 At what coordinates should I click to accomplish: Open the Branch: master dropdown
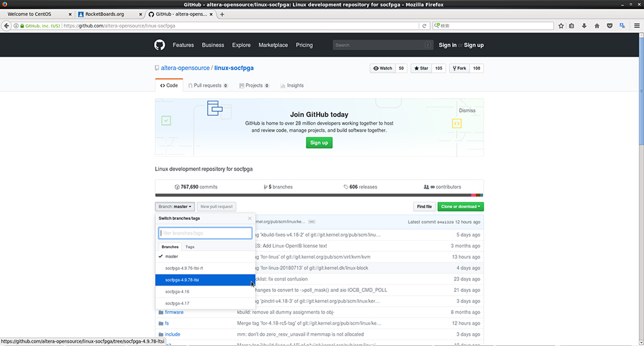[175, 206]
